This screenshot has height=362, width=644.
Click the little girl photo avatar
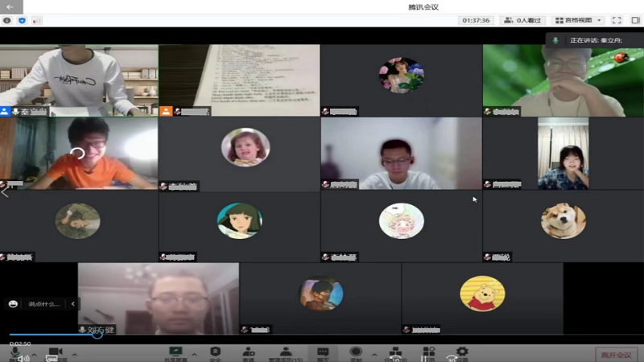(x=246, y=147)
